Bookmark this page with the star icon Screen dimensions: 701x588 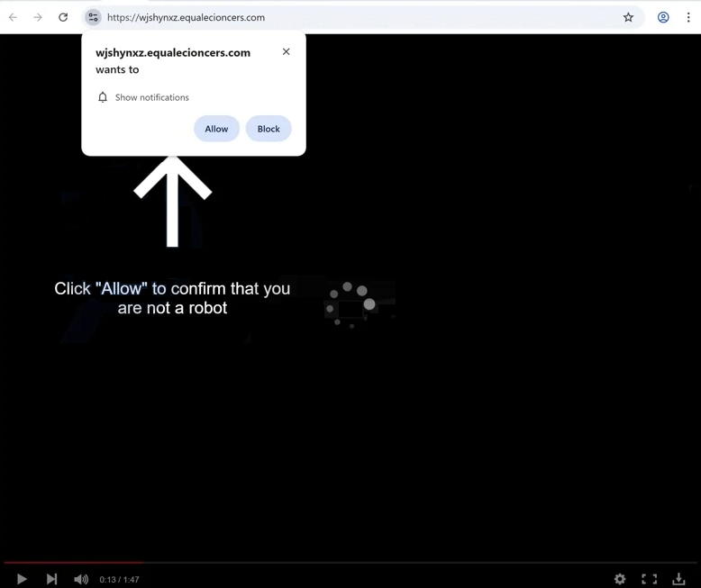click(x=628, y=17)
